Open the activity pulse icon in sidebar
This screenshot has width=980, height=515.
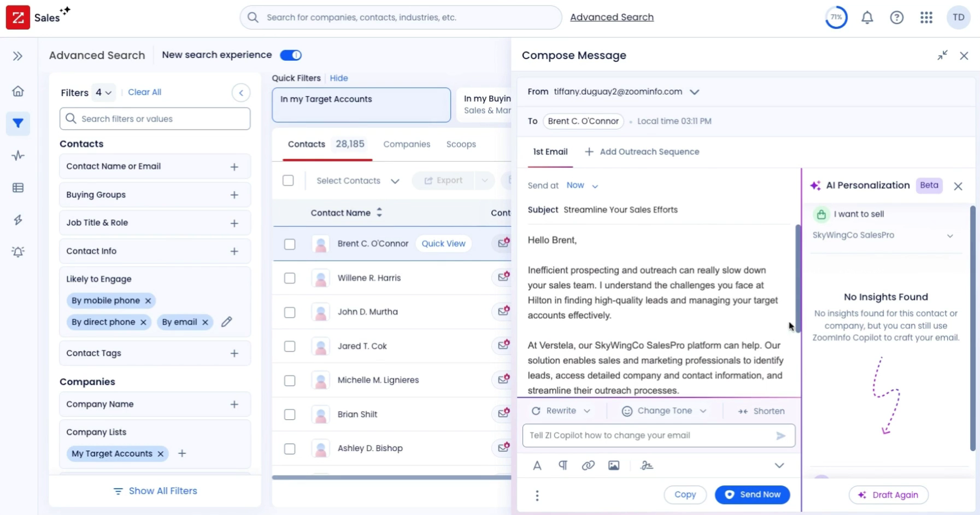[x=18, y=156]
